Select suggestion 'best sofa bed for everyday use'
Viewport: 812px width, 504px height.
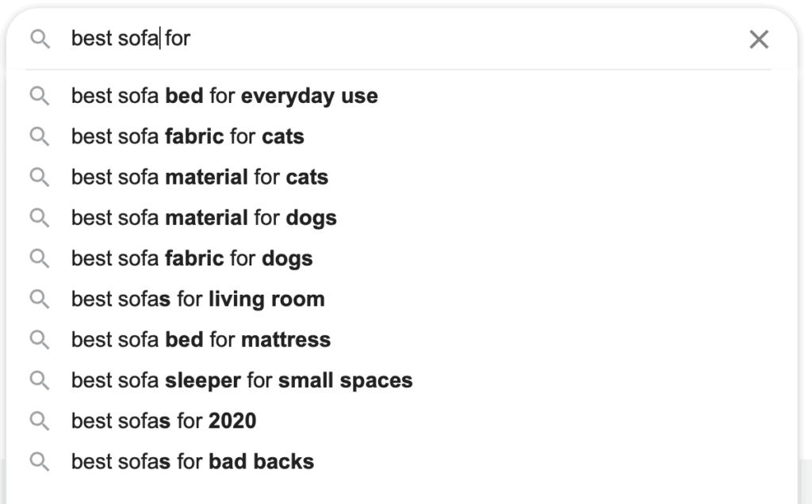coord(224,96)
